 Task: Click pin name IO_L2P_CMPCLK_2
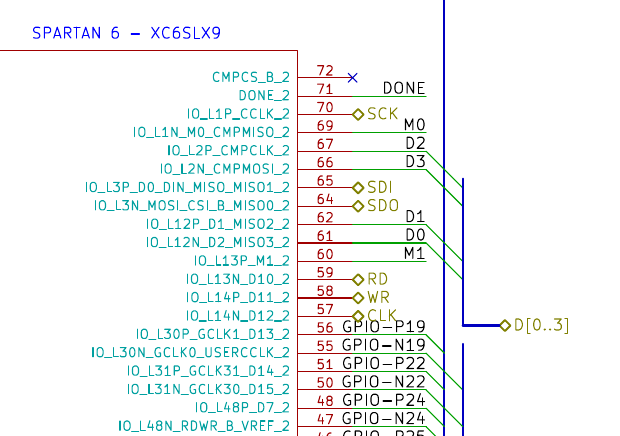[229, 151]
